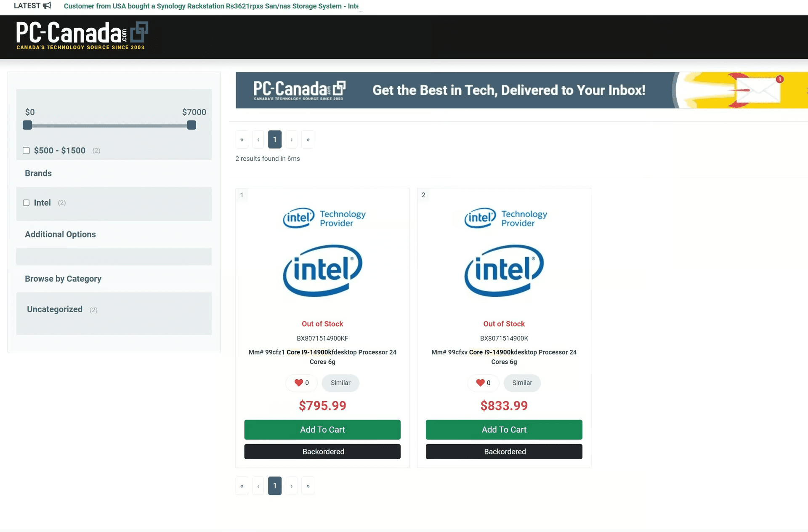The width and height of the screenshot is (808, 532).
Task: Expand the Additional Options section
Action: point(60,234)
